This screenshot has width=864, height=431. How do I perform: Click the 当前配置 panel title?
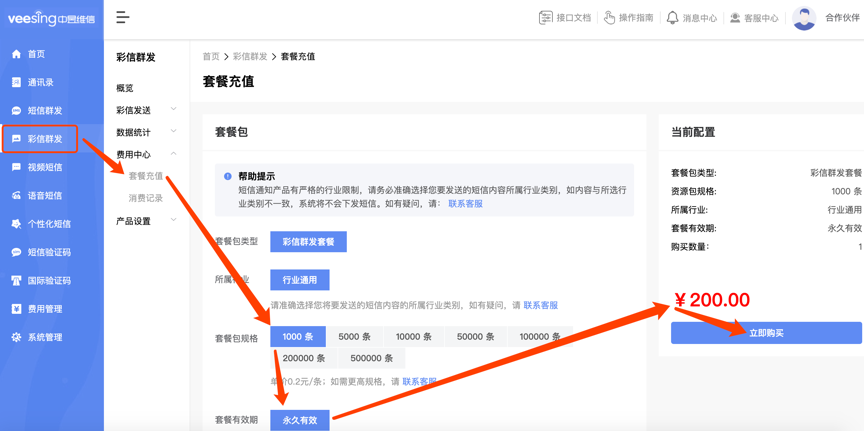[693, 132]
